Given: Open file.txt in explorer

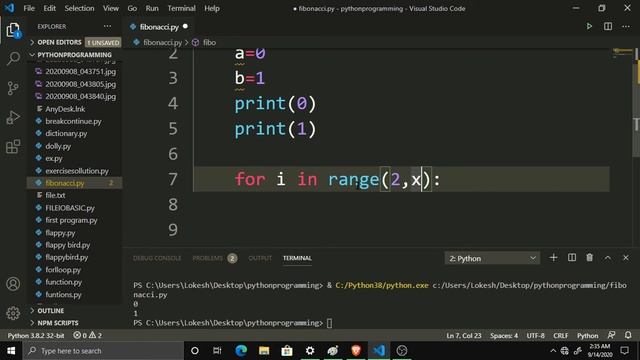Looking at the screenshot, I should click(56, 196).
